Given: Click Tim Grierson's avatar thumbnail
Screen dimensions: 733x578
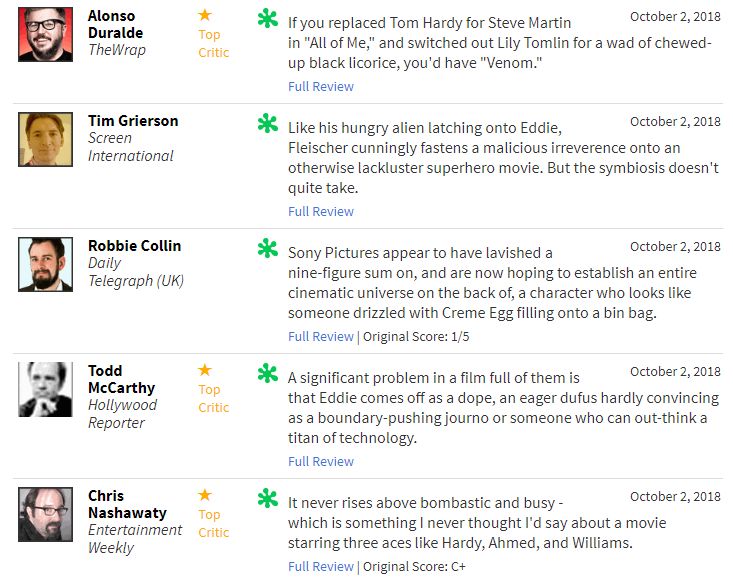Looking at the screenshot, I should (x=45, y=139).
